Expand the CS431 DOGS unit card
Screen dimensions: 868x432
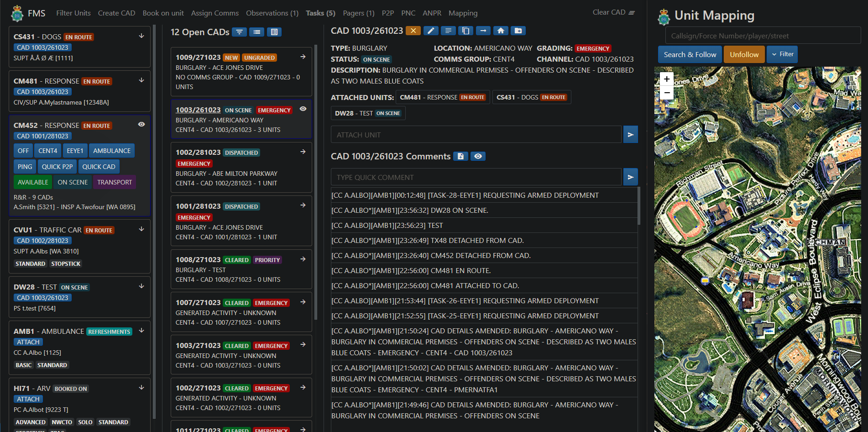(x=141, y=36)
